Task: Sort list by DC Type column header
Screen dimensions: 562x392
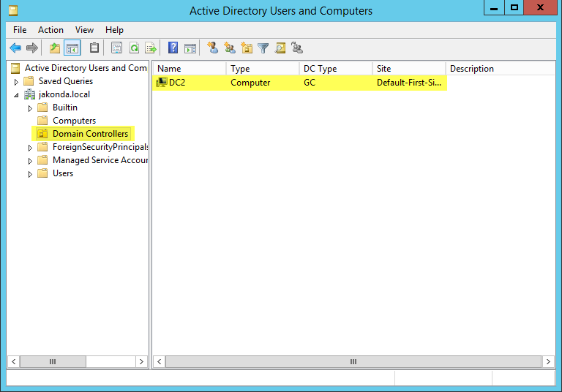Action: pos(335,69)
